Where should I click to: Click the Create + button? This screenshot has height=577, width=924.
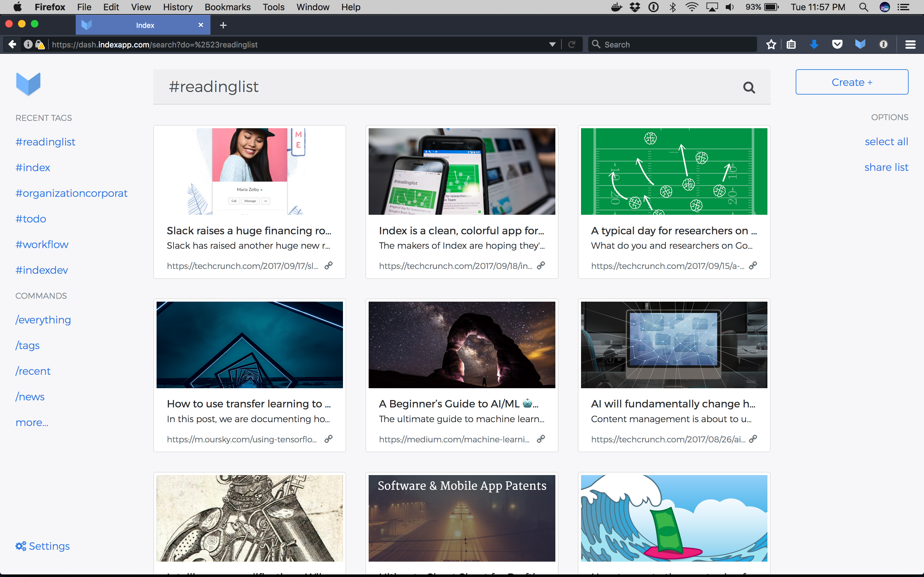click(x=851, y=82)
